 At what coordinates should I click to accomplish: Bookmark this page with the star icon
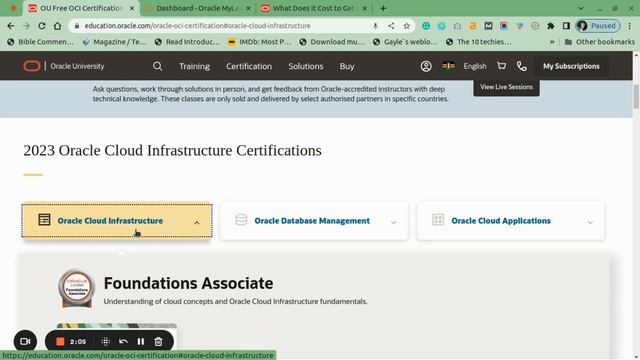pos(407,26)
